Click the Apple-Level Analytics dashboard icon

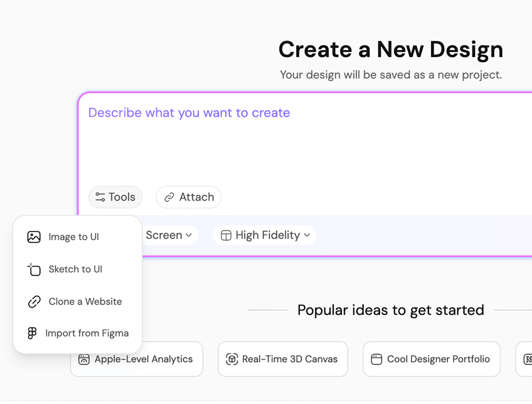pyautogui.click(x=84, y=359)
